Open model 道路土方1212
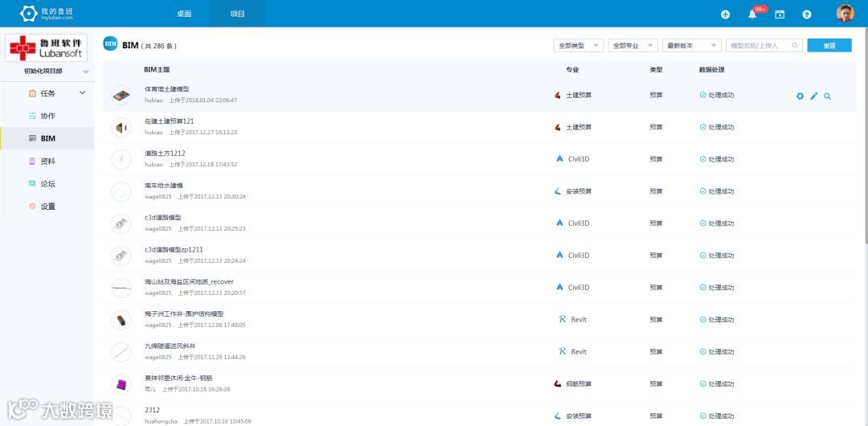 [x=165, y=153]
